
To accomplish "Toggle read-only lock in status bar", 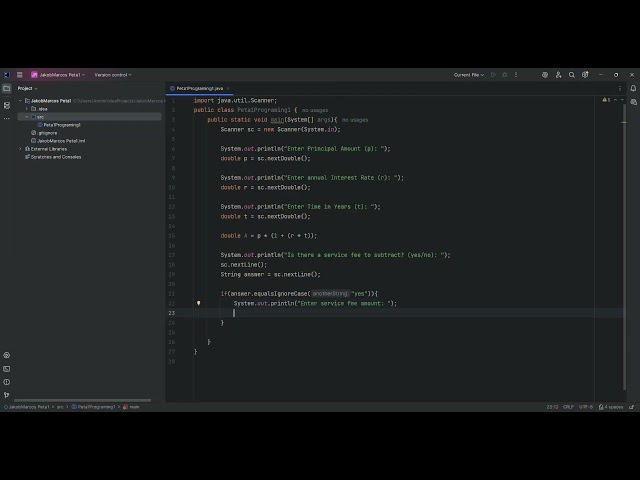I will (601, 407).
